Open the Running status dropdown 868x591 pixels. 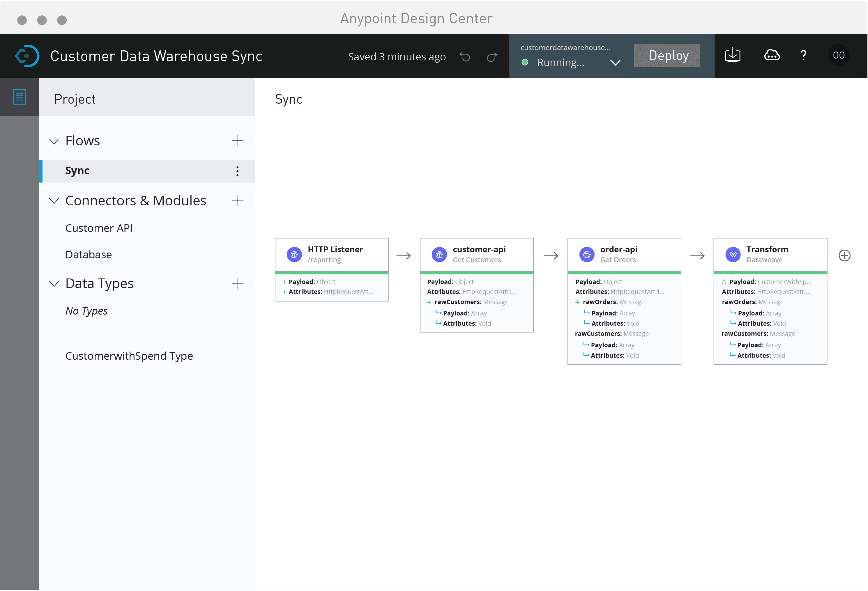click(x=616, y=62)
